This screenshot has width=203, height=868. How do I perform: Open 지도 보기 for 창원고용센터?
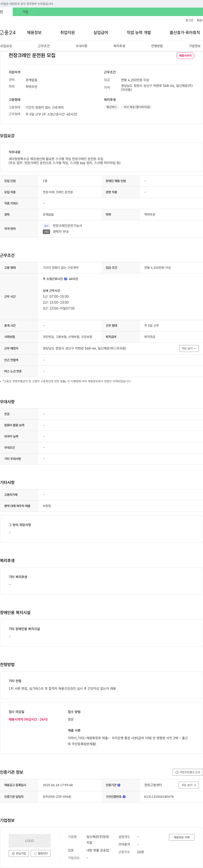188,785
